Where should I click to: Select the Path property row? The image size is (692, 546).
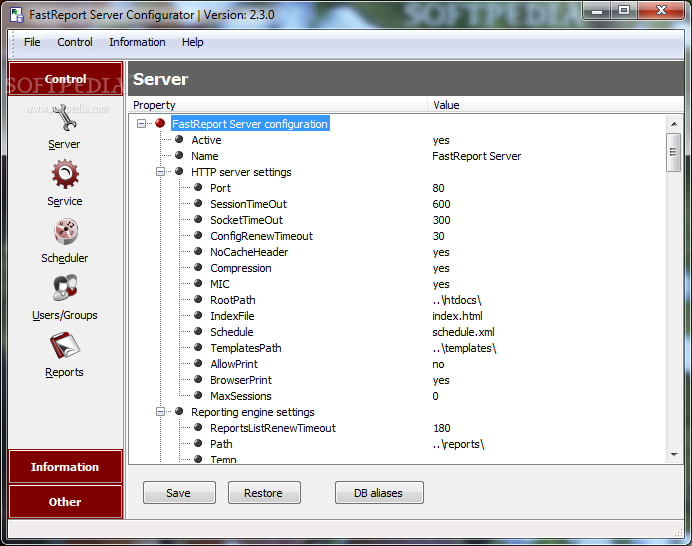click(221, 444)
